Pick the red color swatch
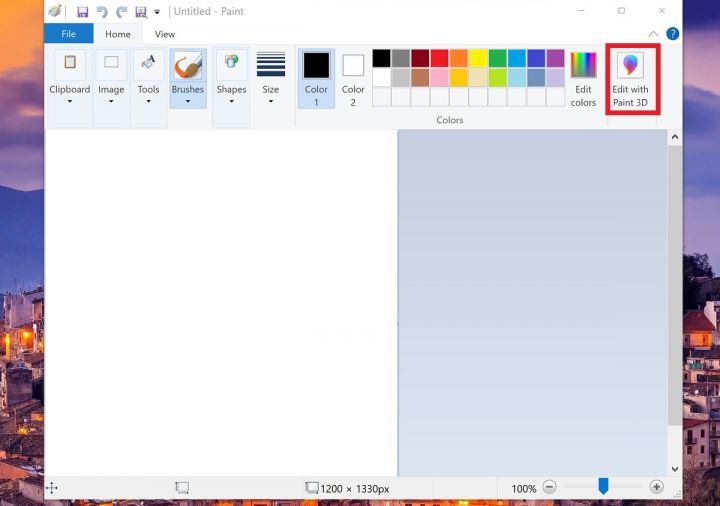Viewport: 720px width, 506px height. (x=439, y=58)
